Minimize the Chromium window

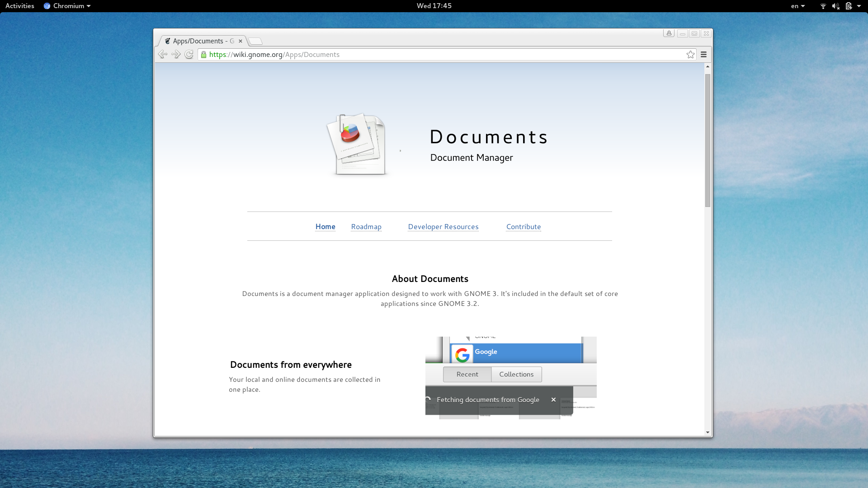[x=683, y=33]
